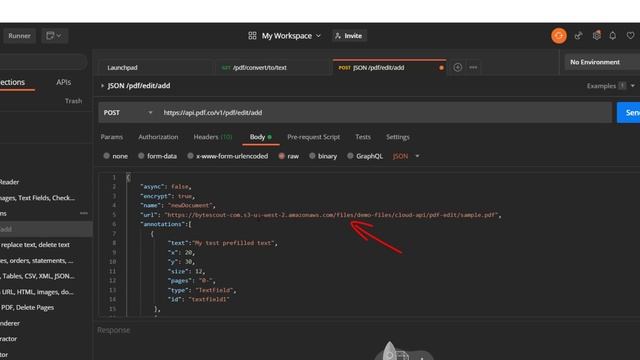Select the x-www-form-urlencoded body type

228,156
